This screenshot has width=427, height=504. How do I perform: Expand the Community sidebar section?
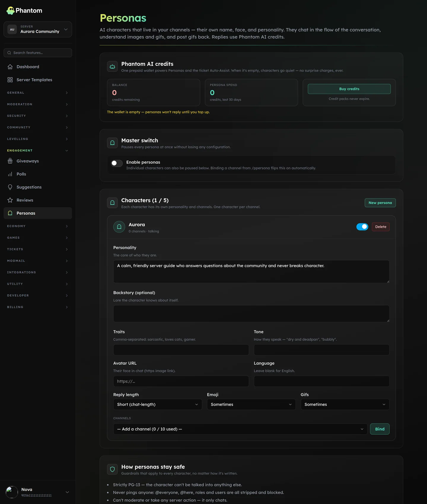coord(38,127)
